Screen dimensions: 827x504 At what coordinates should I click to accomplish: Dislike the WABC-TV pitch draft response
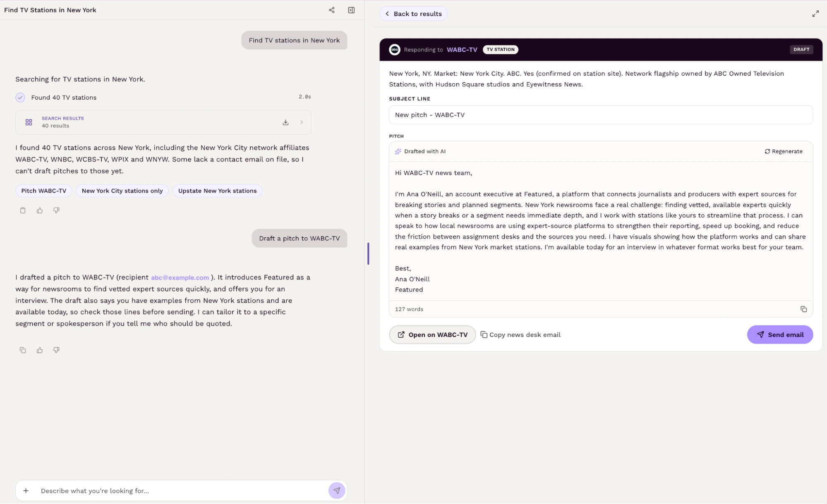coord(56,350)
